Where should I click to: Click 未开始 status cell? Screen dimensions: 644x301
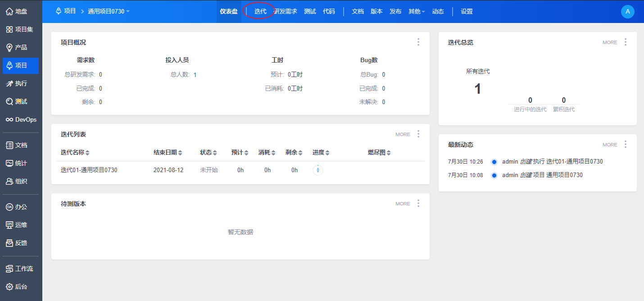[x=209, y=170]
